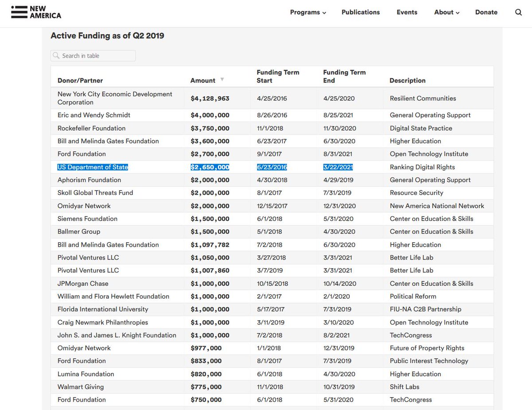Click the magnifier icon in table search

click(56, 56)
